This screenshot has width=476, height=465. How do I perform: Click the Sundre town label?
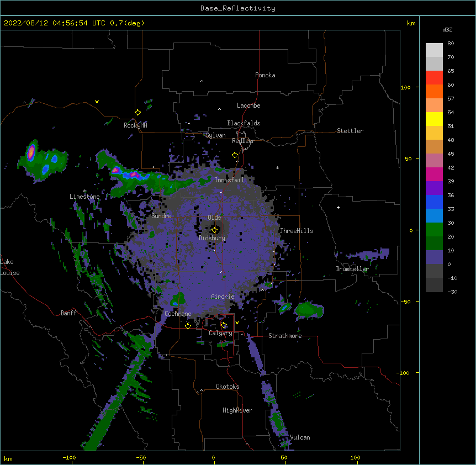(x=161, y=216)
